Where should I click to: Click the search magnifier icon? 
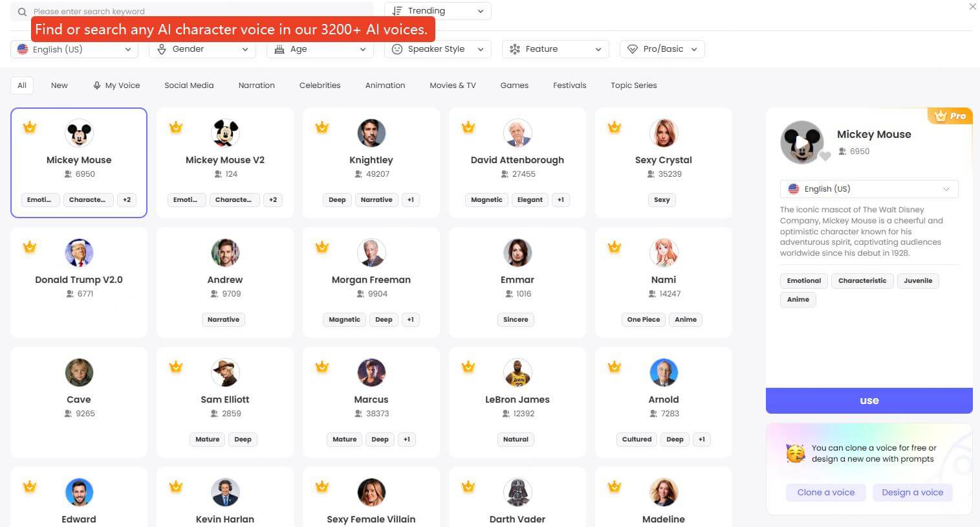click(22, 12)
